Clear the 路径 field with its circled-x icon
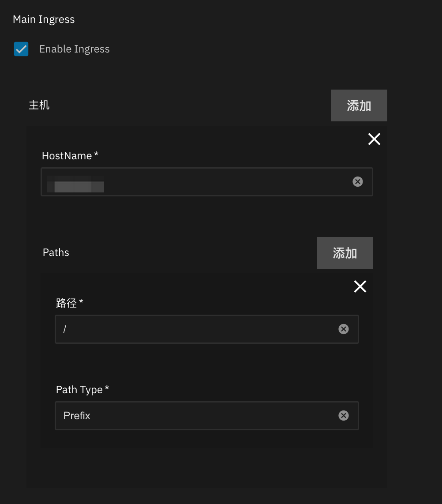442x504 pixels. [x=344, y=329]
